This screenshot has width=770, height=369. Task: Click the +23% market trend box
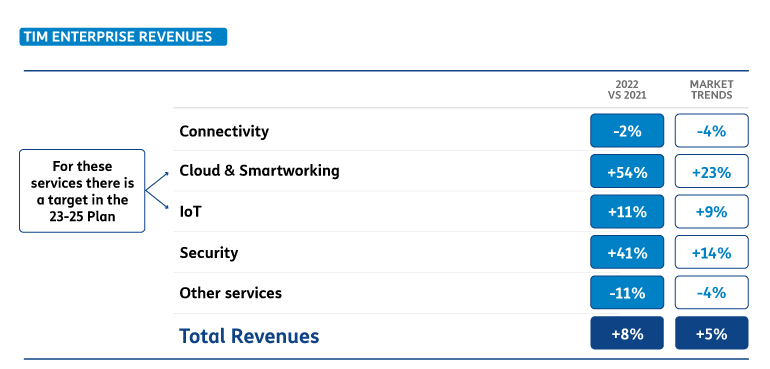point(712,171)
